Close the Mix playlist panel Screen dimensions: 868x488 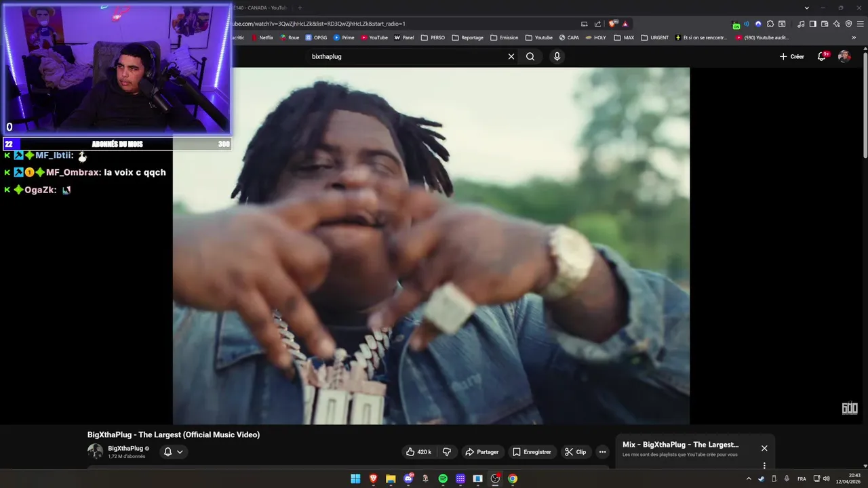click(764, 448)
